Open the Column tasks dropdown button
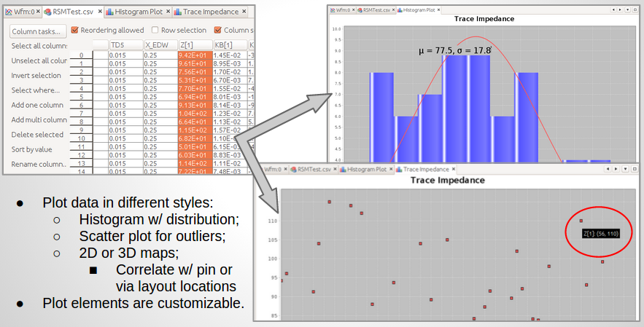This screenshot has height=327, width=644. point(38,31)
